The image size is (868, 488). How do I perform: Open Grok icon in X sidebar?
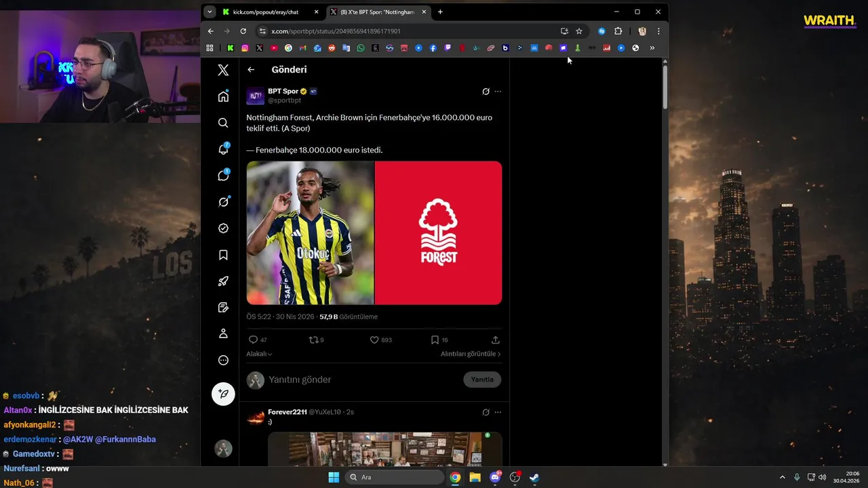[223, 202]
